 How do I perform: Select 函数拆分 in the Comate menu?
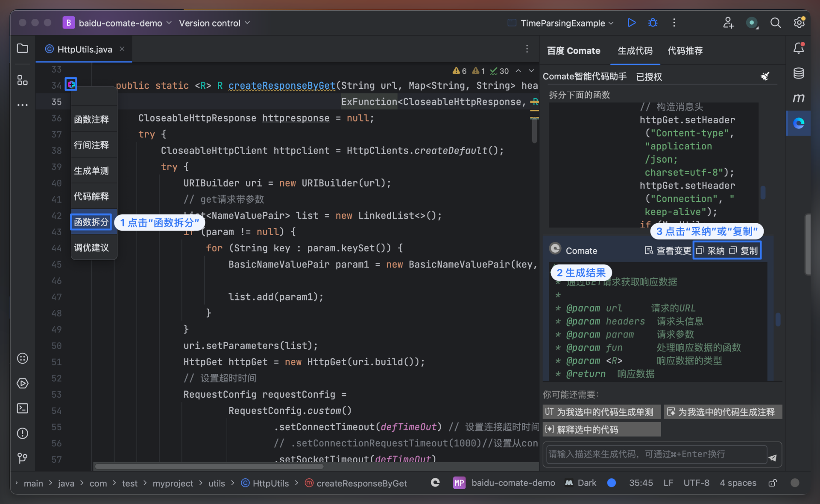point(91,222)
